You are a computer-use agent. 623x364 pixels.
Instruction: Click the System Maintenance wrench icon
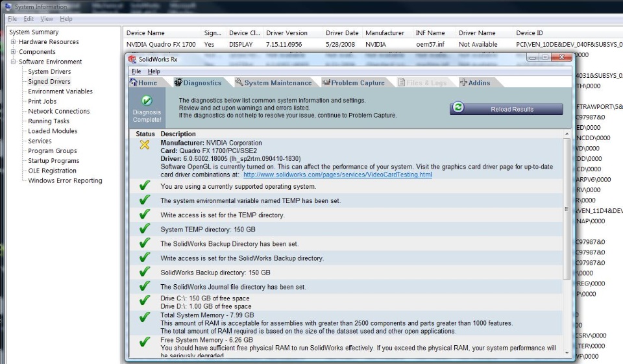point(239,82)
